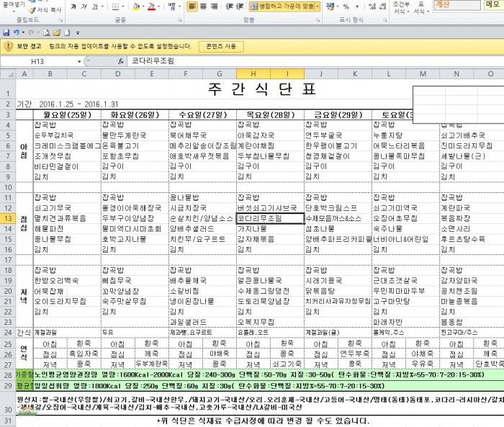Click Merge and Center (병합하고 가운데 맞춤)
Viewport: 504px width, 427px height.
tap(282, 6)
